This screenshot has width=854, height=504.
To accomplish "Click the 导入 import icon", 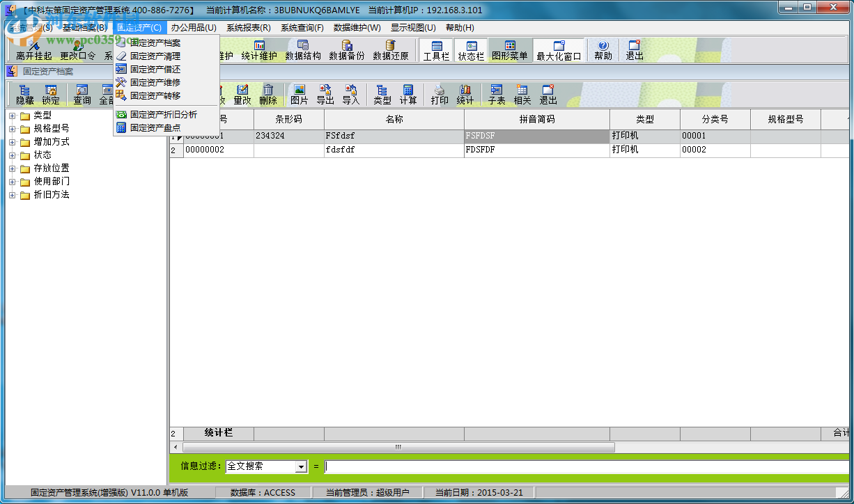I will tap(351, 95).
